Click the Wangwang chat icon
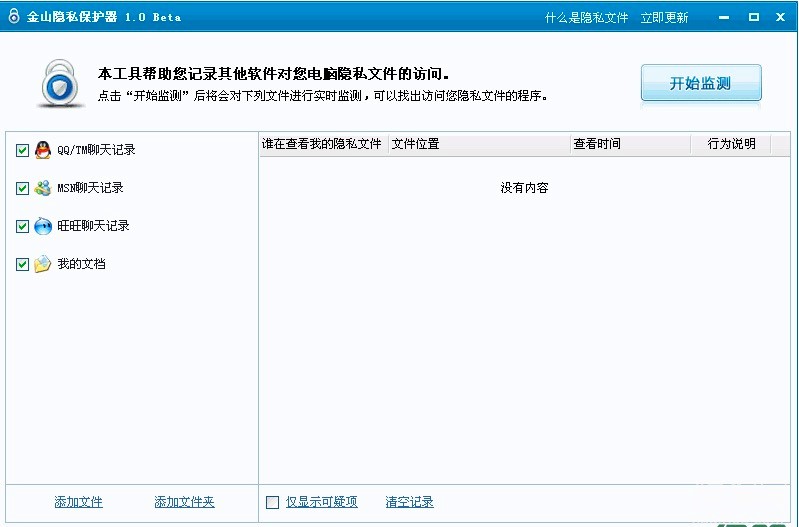 point(42,226)
